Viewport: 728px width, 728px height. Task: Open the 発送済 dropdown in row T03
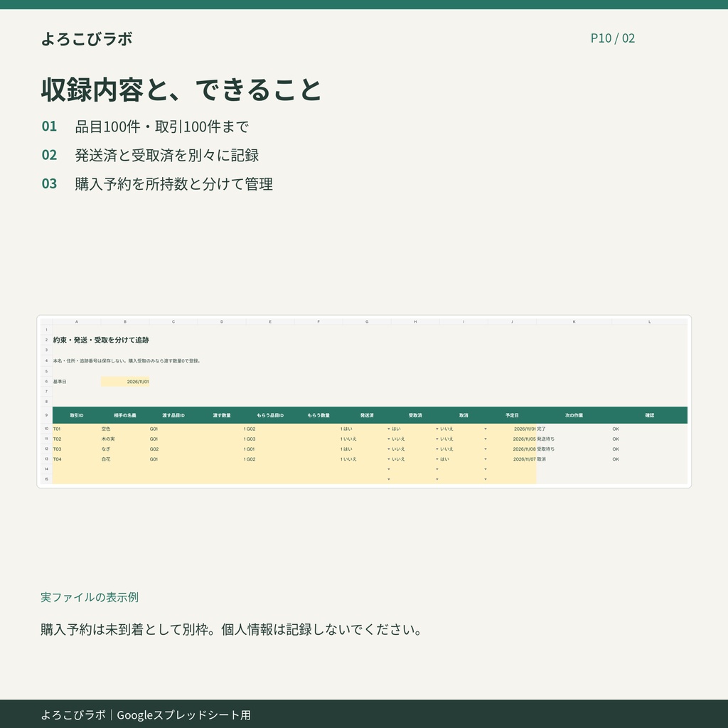coord(389,449)
